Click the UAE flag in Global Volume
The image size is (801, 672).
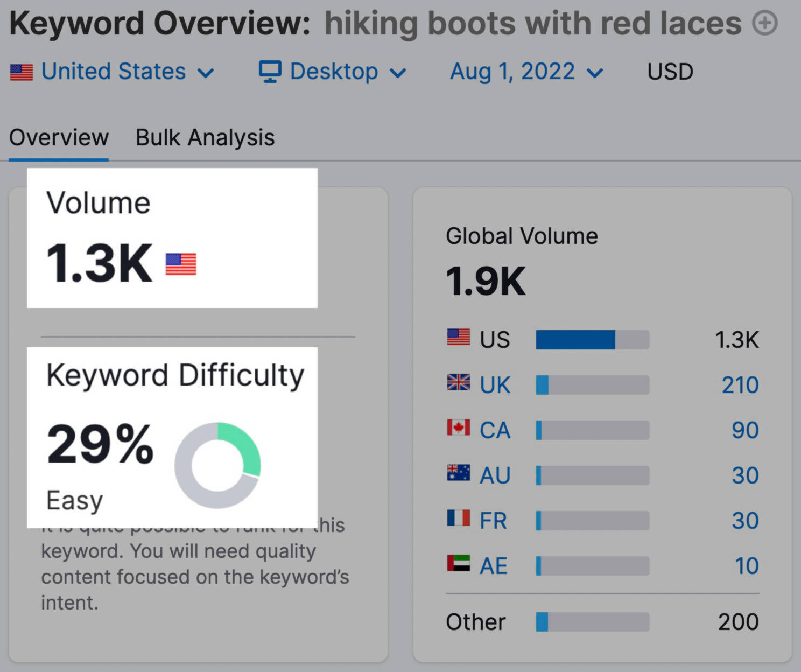pyautogui.click(x=458, y=563)
